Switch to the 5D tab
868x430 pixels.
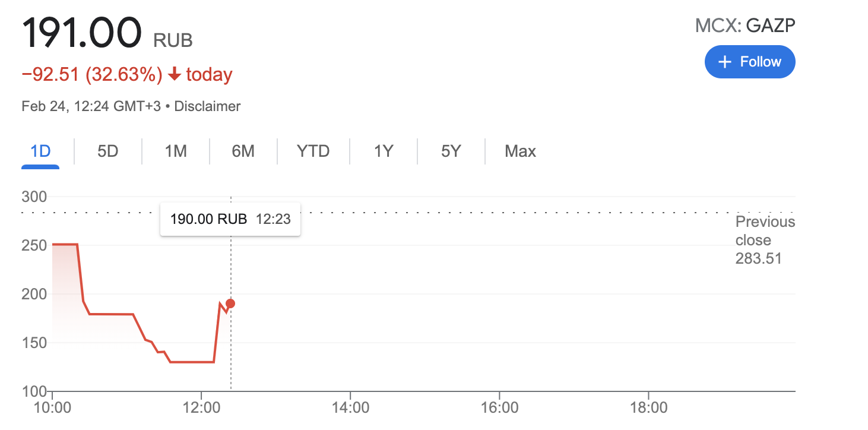[108, 151]
